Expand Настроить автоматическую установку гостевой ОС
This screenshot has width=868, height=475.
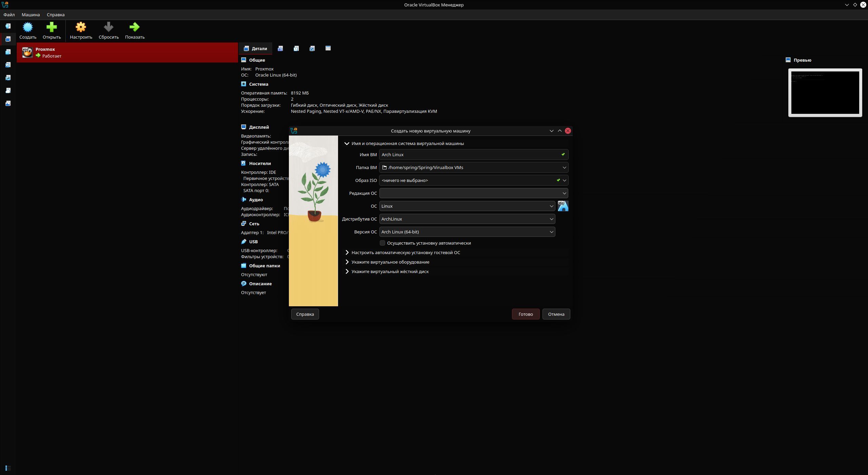tap(347, 252)
